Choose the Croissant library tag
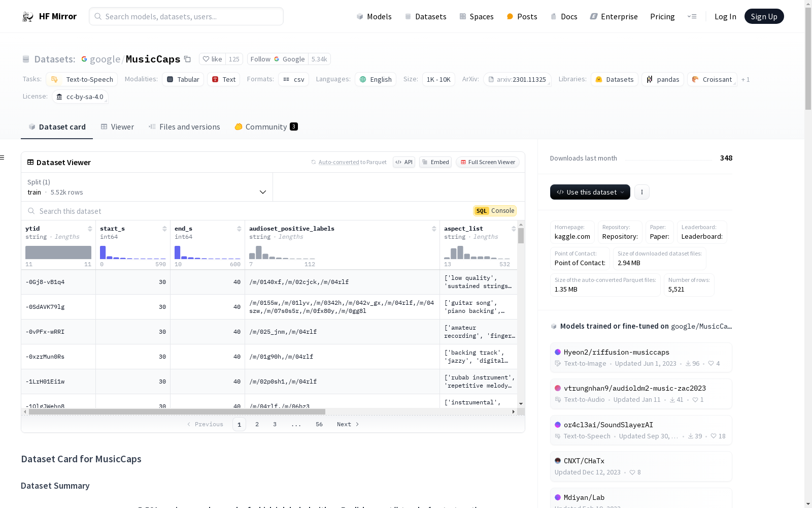 [x=712, y=79]
